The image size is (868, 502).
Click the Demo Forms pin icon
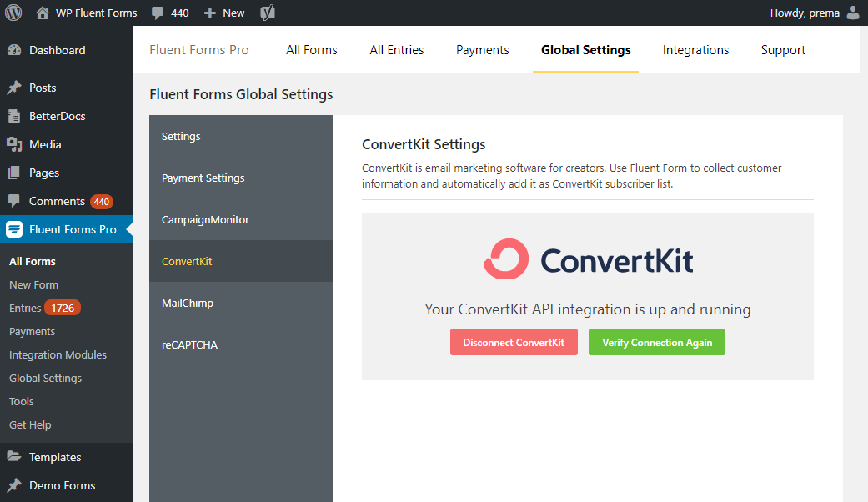coord(14,485)
